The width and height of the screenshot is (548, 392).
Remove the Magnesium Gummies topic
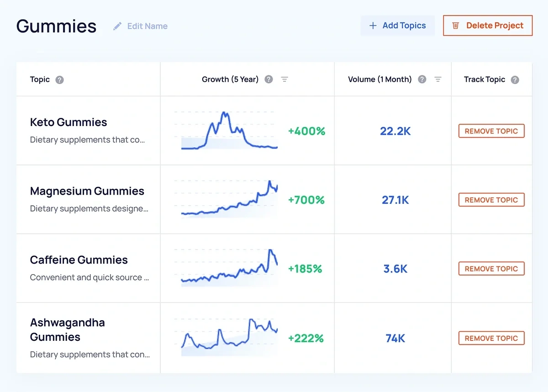click(x=491, y=200)
